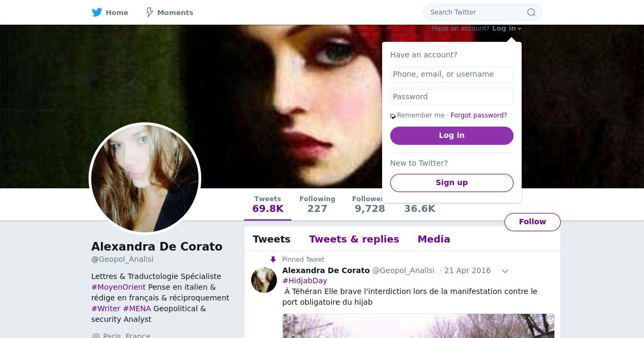
Task: Open Moments via lightning bolt icon
Action: pos(150,12)
